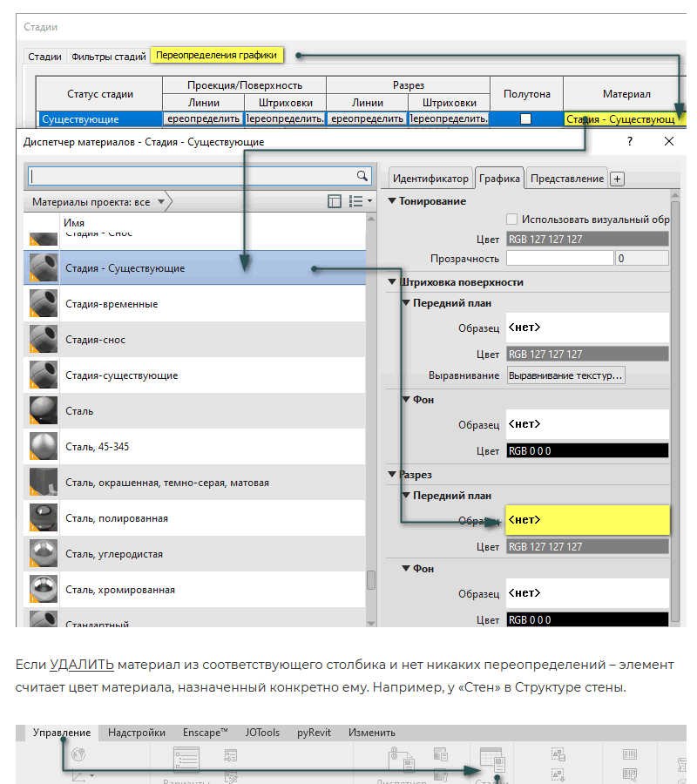
Task: Click the Прозрачность slider
Action: [559, 258]
